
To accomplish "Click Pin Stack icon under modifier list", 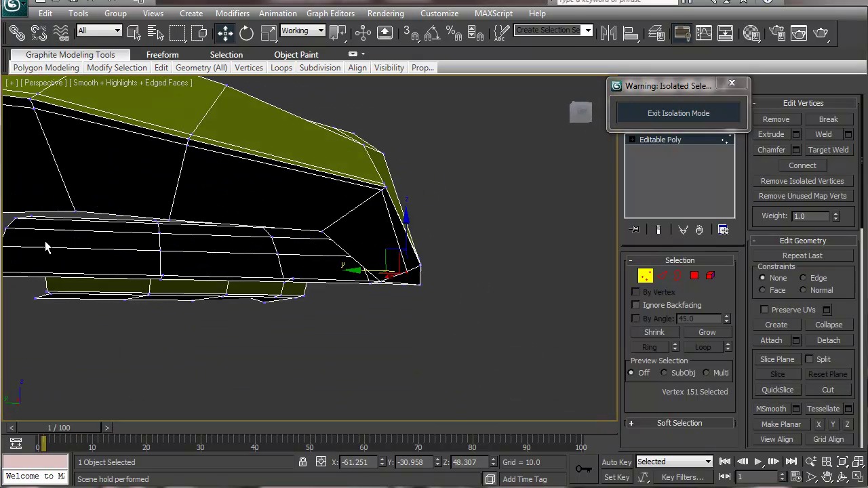I will coord(635,230).
